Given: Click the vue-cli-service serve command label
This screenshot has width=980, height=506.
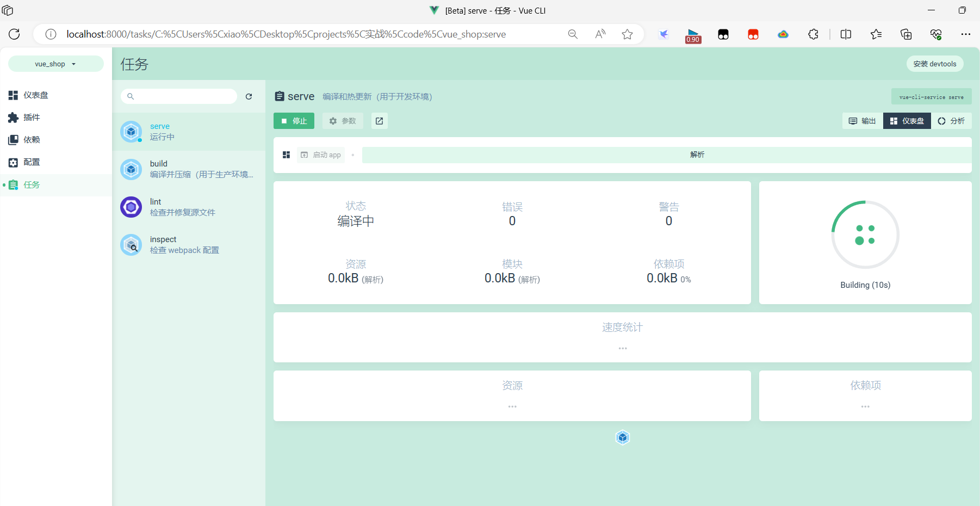Looking at the screenshot, I should coord(931,97).
